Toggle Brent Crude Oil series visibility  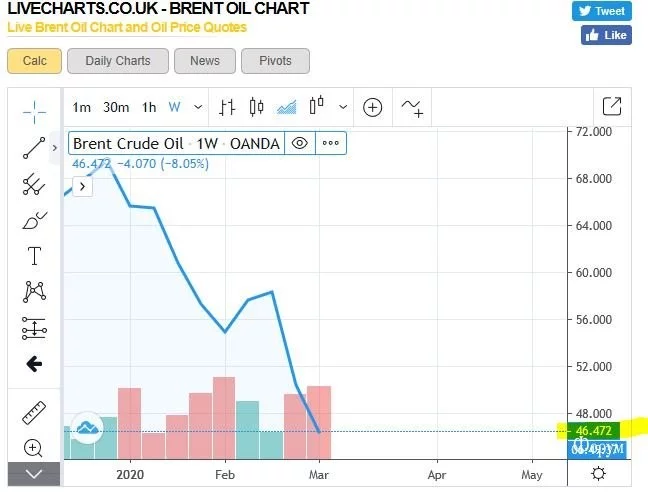point(299,143)
